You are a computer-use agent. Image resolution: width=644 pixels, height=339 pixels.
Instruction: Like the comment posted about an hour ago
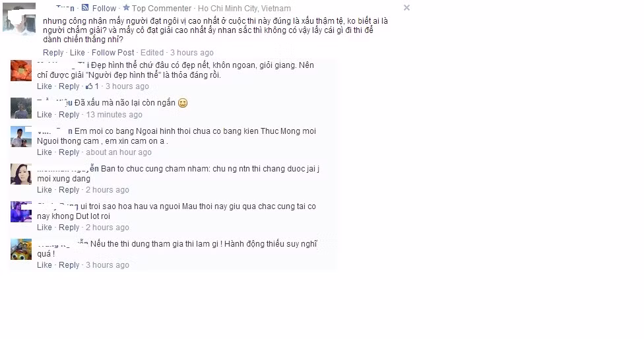pos(44,152)
